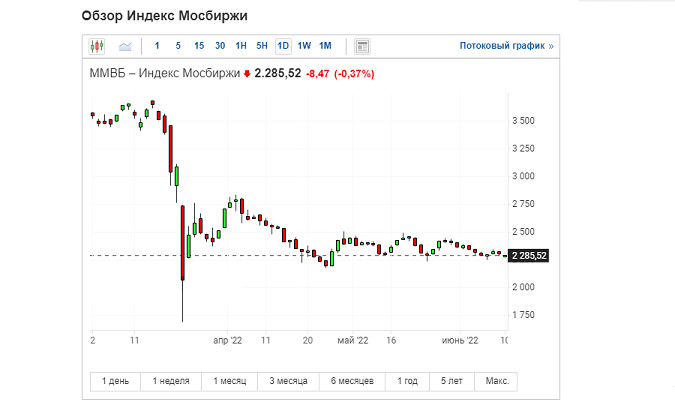This screenshot has height=417, width=675.
Task: Click the price change -8,47 value
Action: coord(317,74)
